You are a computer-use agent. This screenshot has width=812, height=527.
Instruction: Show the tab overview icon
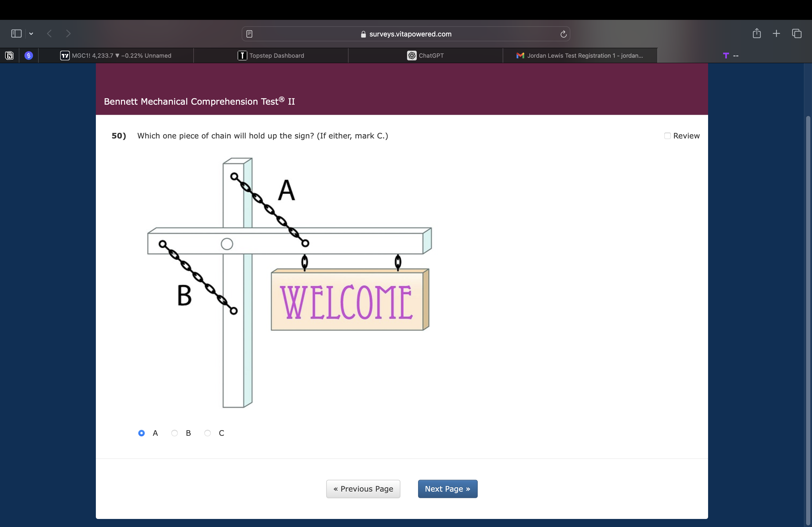[797, 33]
